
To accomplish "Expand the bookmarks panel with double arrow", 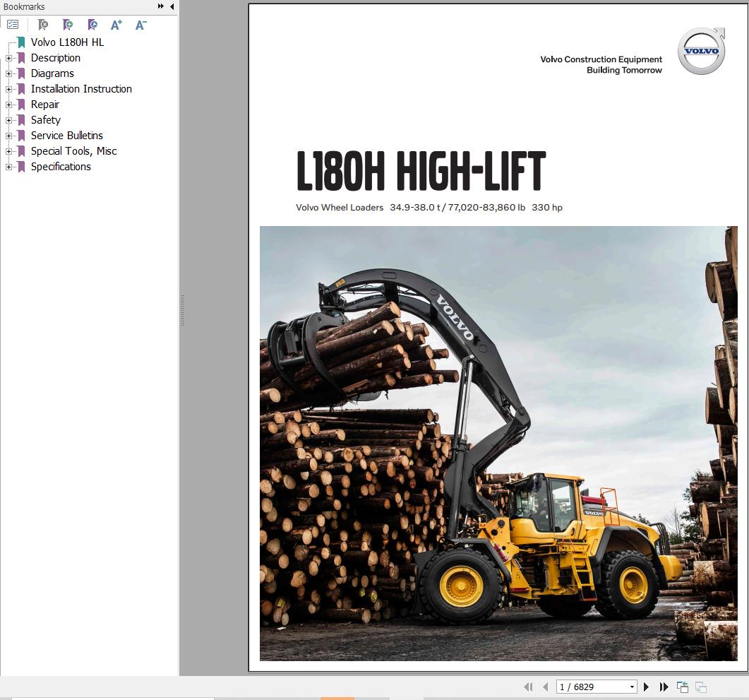I will coord(160,6).
